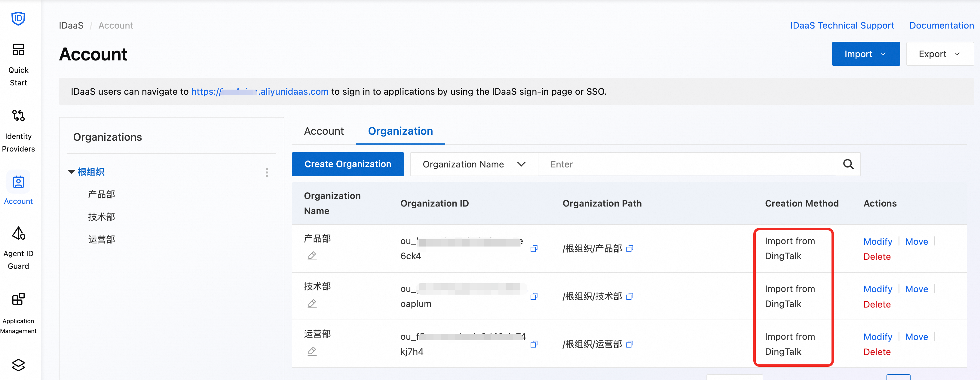Copy the /根组织/运营部 path
This screenshot has width=980, height=380.
(x=629, y=344)
